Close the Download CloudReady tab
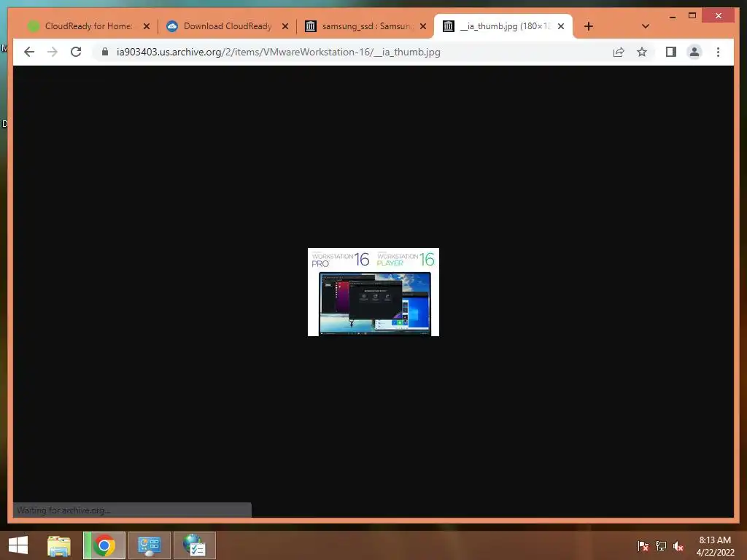Image resolution: width=747 pixels, height=560 pixels. tap(285, 26)
